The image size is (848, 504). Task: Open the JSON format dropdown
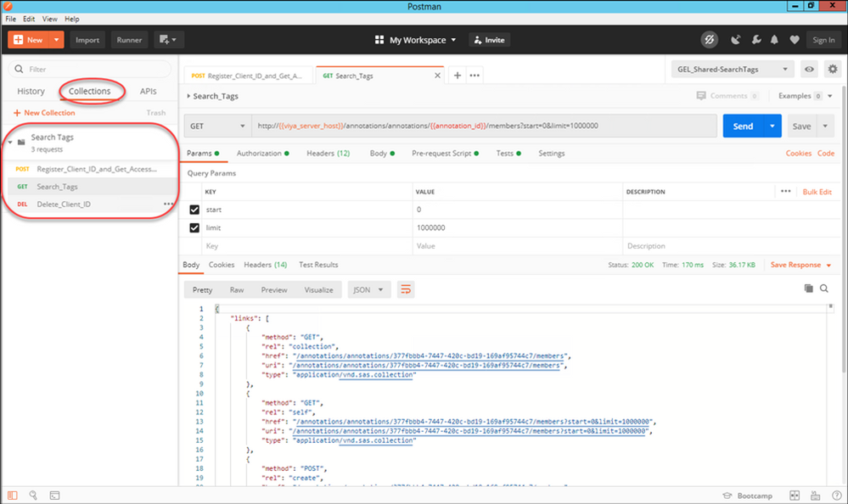tap(369, 290)
